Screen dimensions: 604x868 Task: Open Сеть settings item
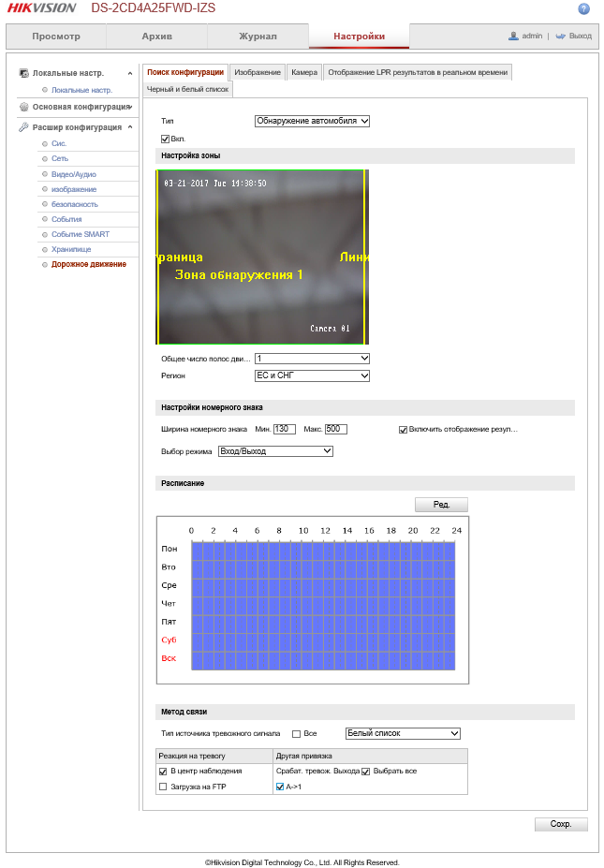pos(60,158)
